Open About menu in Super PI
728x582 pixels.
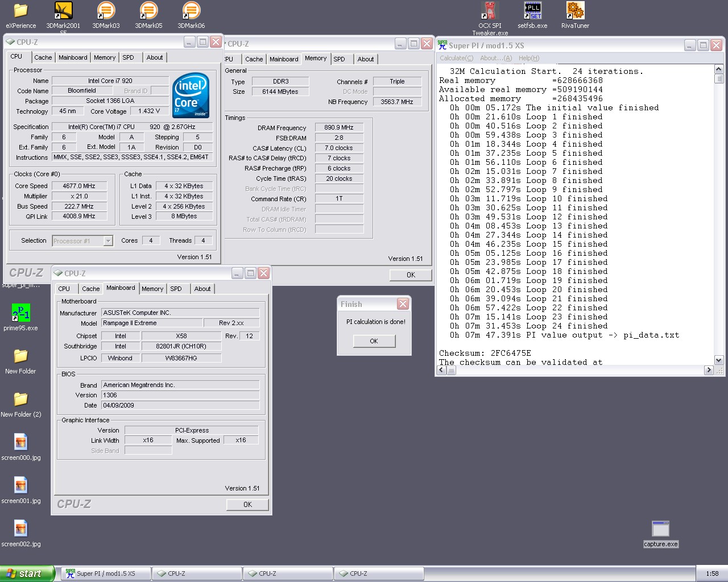[x=495, y=58]
